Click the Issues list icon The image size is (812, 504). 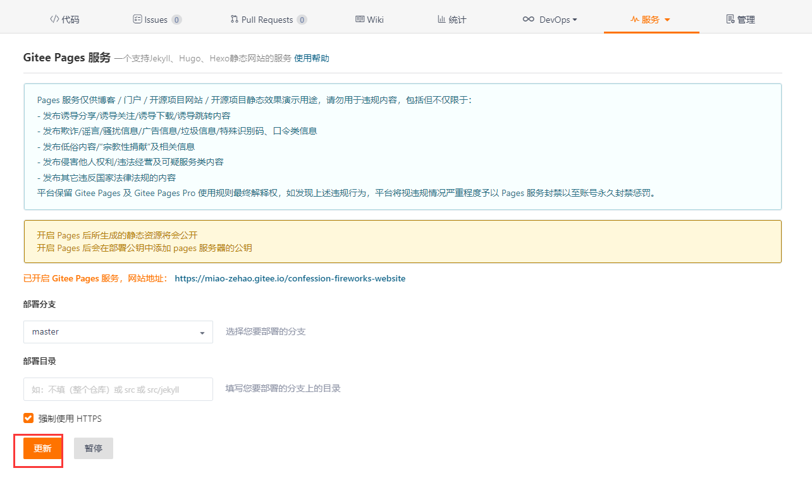[x=137, y=20]
